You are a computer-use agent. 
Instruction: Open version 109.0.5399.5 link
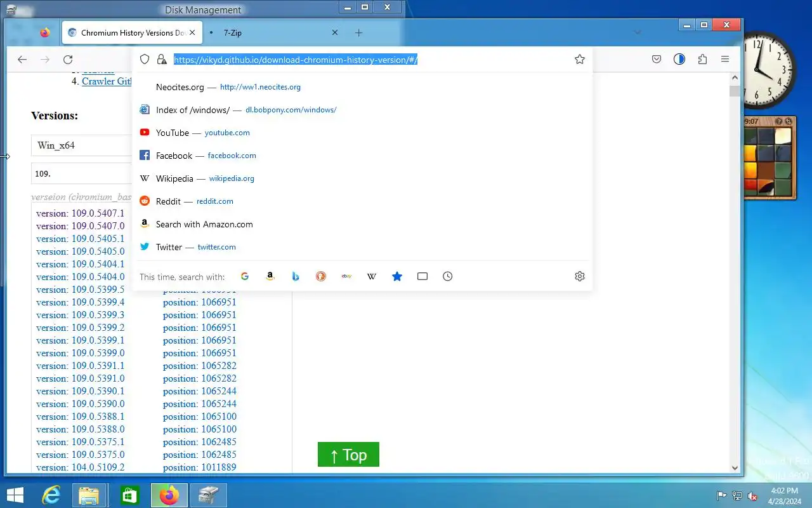pyautogui.click(x=80, y=290)
